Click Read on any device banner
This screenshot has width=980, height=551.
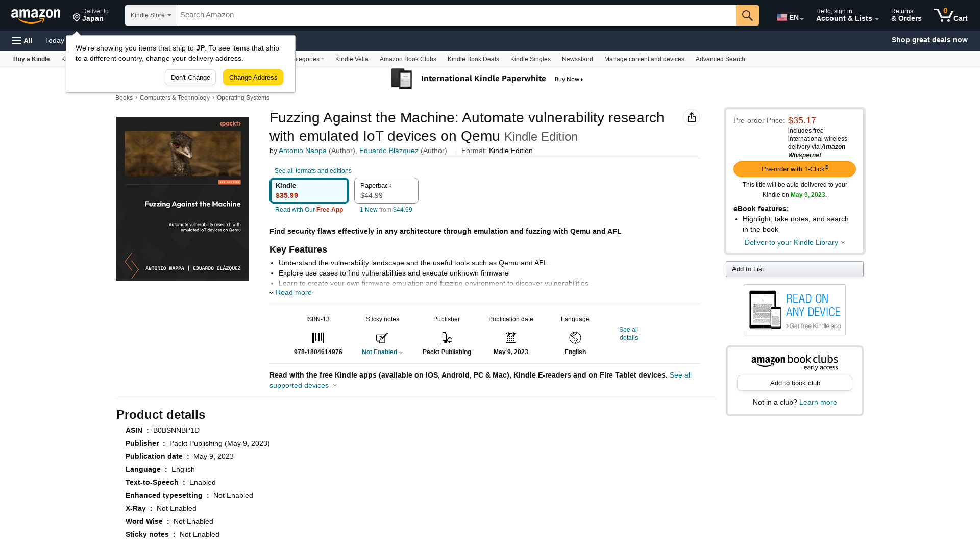[x=795, y=310]
